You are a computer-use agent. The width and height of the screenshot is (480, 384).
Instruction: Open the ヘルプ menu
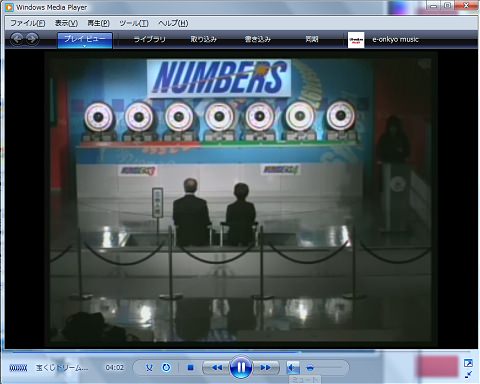tap(173, 23)
